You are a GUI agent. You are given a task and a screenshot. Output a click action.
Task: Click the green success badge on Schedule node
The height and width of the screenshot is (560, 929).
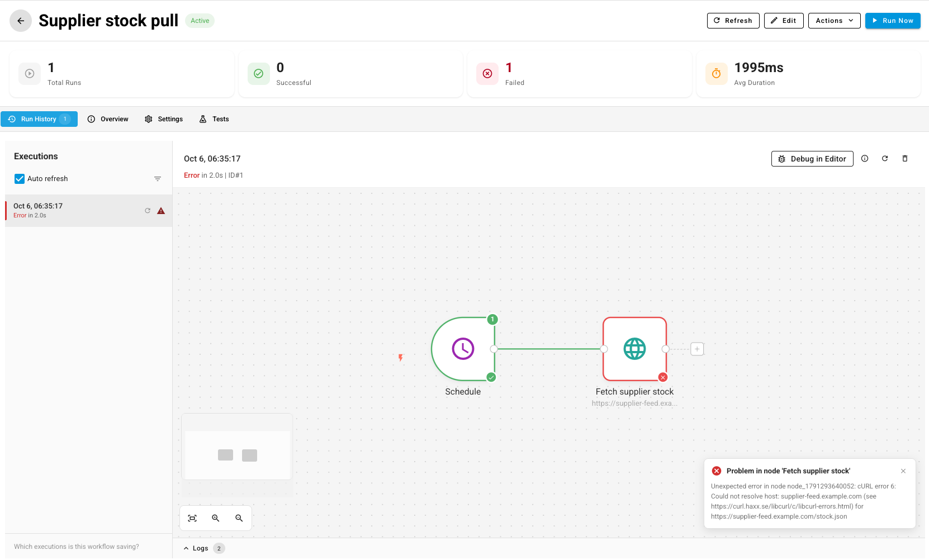(x=491, y=377)
